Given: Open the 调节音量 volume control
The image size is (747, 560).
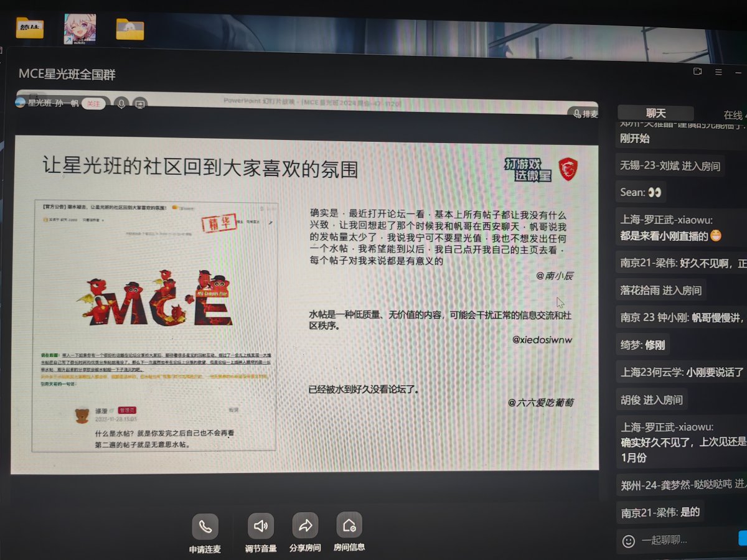Looking at the screenshot, I should click(x=261, y=526).
